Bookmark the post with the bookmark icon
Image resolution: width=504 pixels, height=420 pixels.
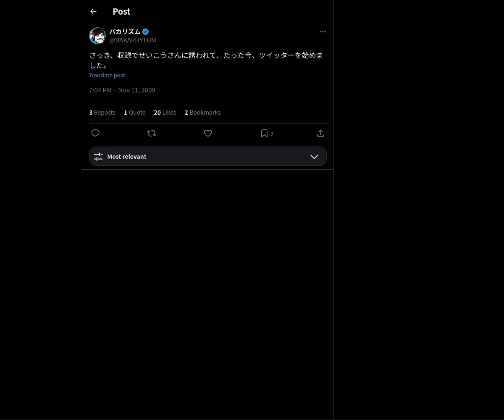click(x=264, y=133)
